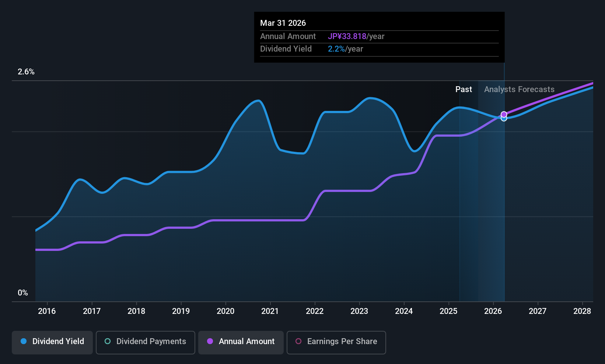
Task: Click the 2020 year label on axis
Action: pos(225,311)
